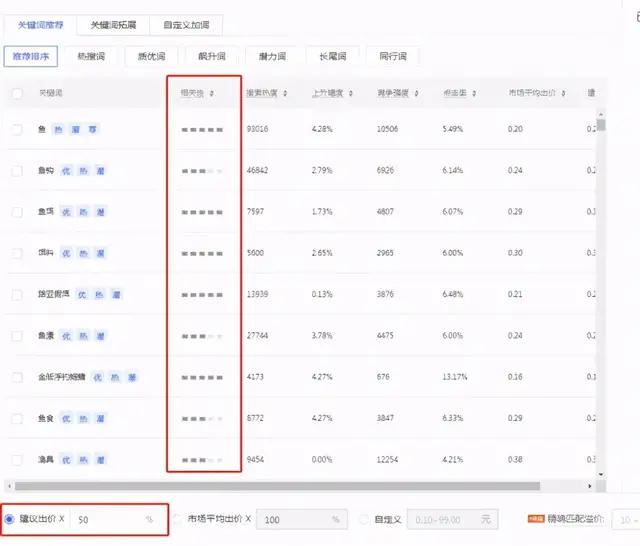Screen dimensions: 640x546
Task: Select the 建议出价 radio button
Action: coord(11,519)
